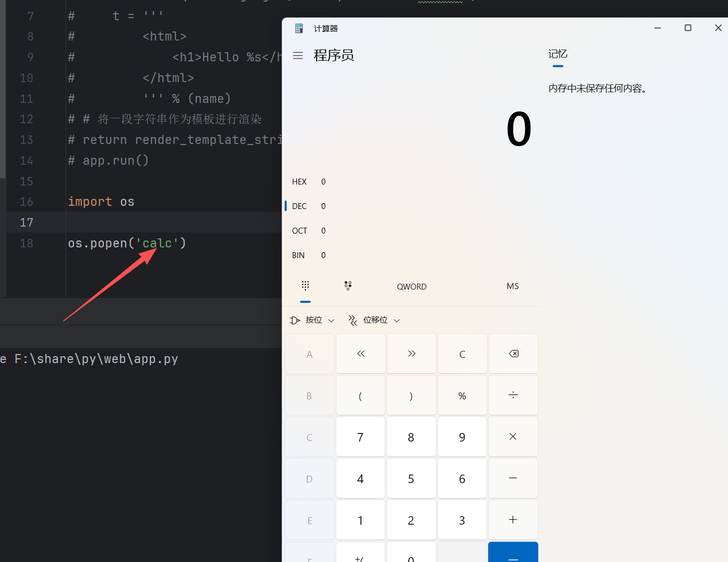Click line number 18 in editor gutter
This screenshot has height=562, width=728.
click(x=27, y=243)
